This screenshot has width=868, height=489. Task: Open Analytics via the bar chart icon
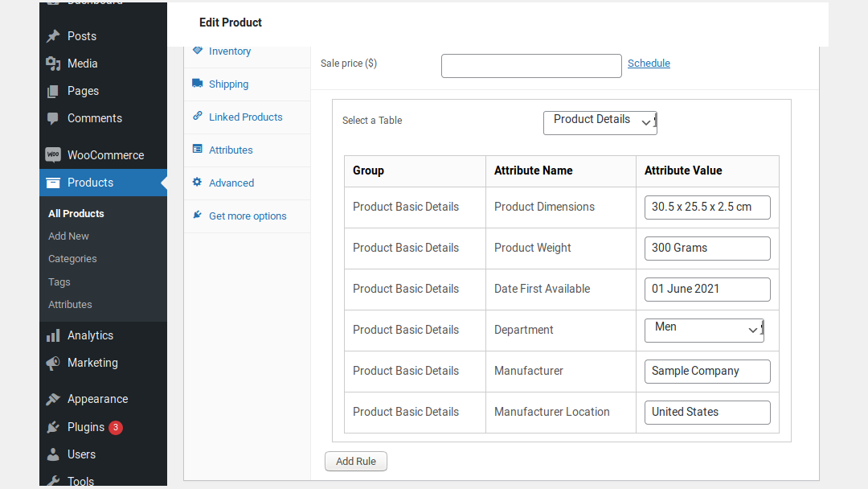tap(52, 335)
